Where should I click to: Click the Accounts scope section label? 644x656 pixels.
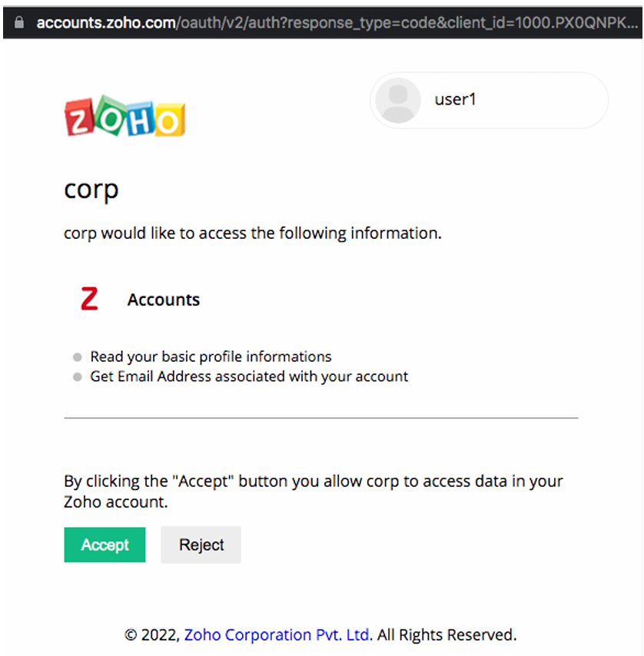163,299
